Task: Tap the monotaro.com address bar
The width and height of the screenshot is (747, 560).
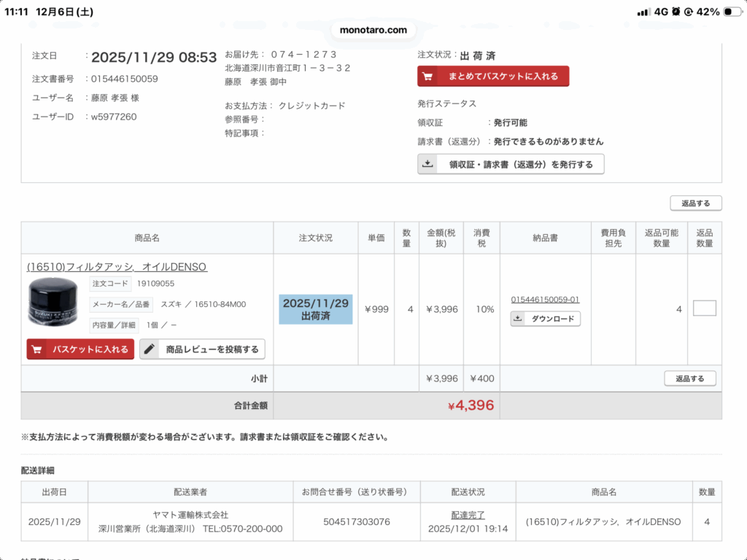Action: (373, 30)
